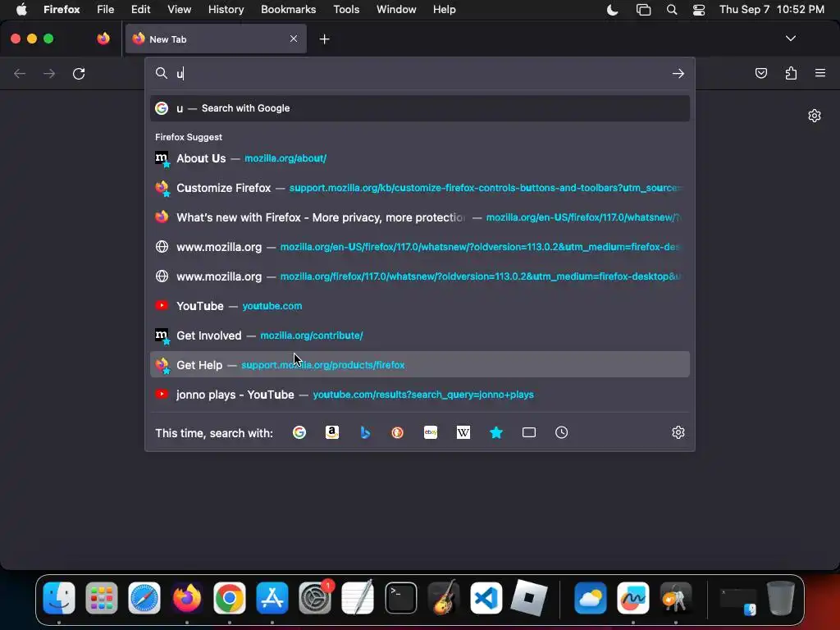Open Get Help support suggestion

[420, 365]
